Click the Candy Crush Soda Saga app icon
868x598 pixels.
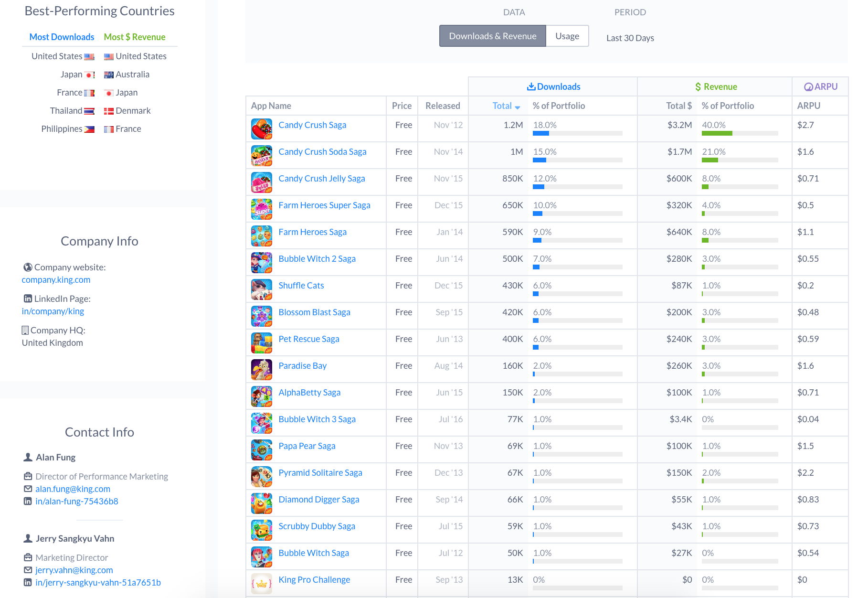click(x=262, y=156)
